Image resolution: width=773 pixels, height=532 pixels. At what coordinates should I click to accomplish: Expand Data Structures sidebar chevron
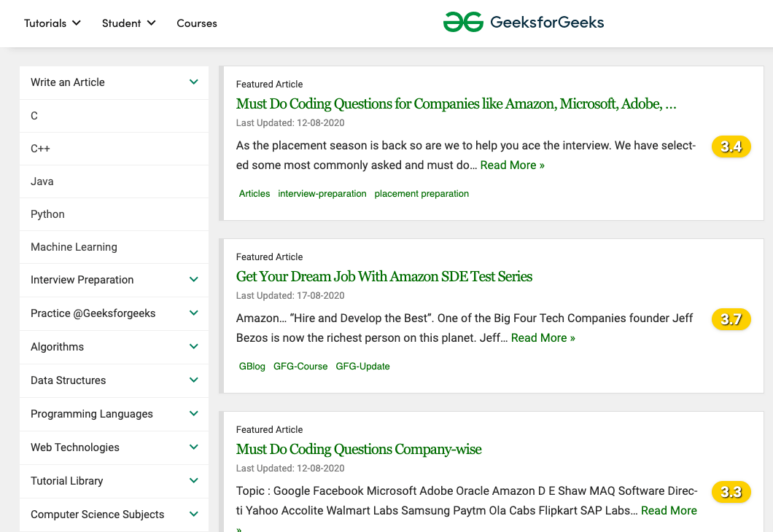pyautogui.click(x=194, y=380)
